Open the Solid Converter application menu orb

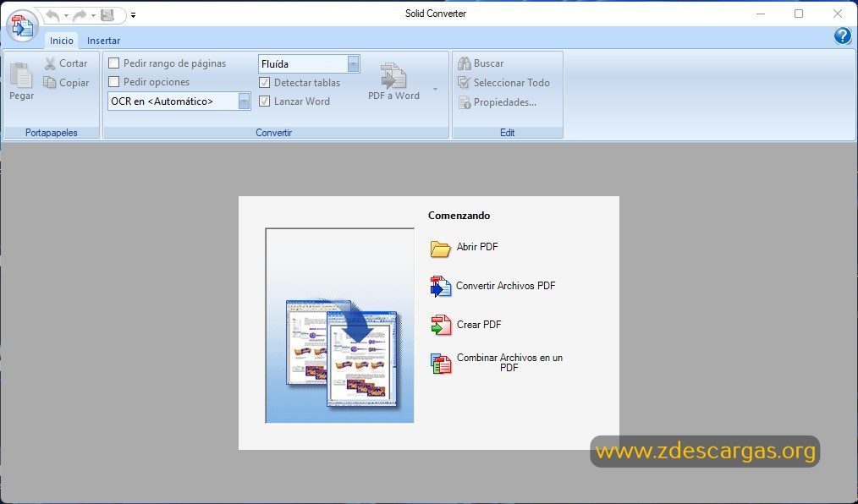tap(23, 25)
